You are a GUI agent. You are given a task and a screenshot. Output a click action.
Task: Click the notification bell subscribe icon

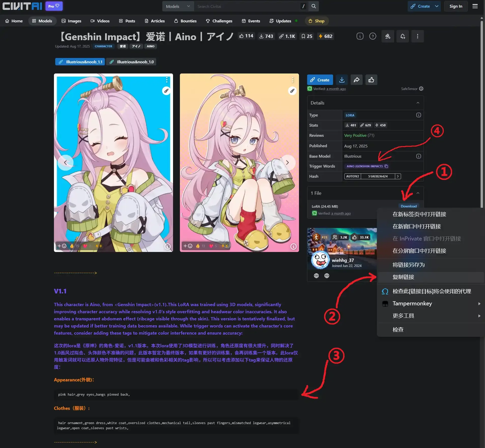[x=403, y=36]
